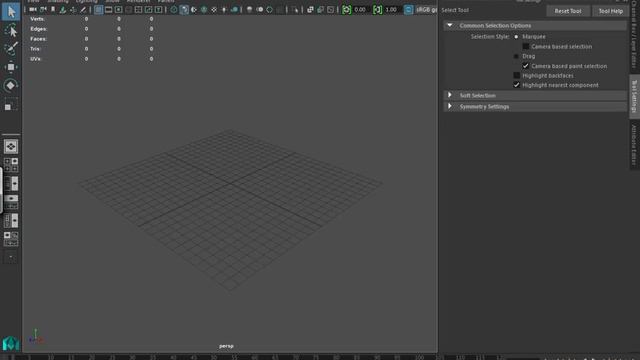This screenshot has width=640, height=360.
Task: Uncheck Highlight nearest component
Action: tap(516, 85)
